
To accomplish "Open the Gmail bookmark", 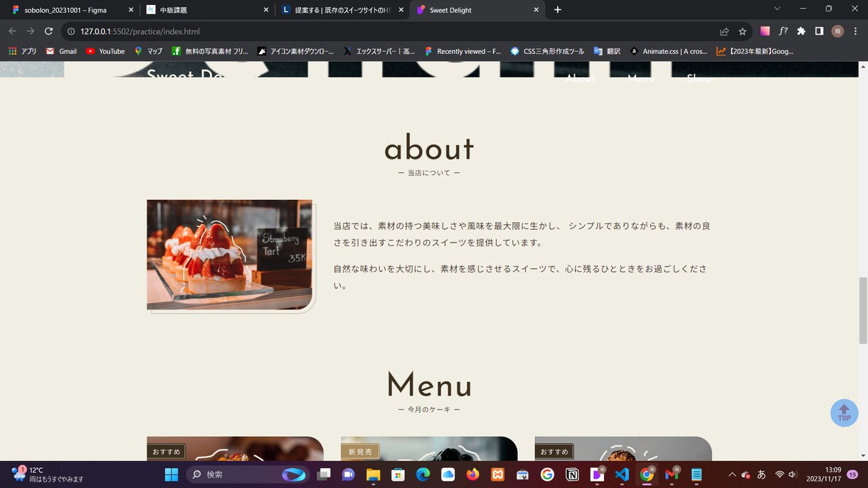I will coord(61,51).
